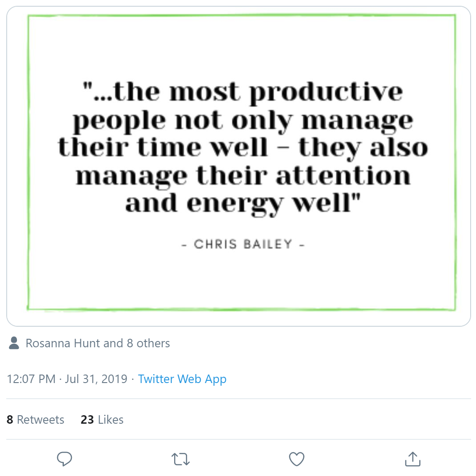Click the Jul 31, 2019 date

click(96, 379)
